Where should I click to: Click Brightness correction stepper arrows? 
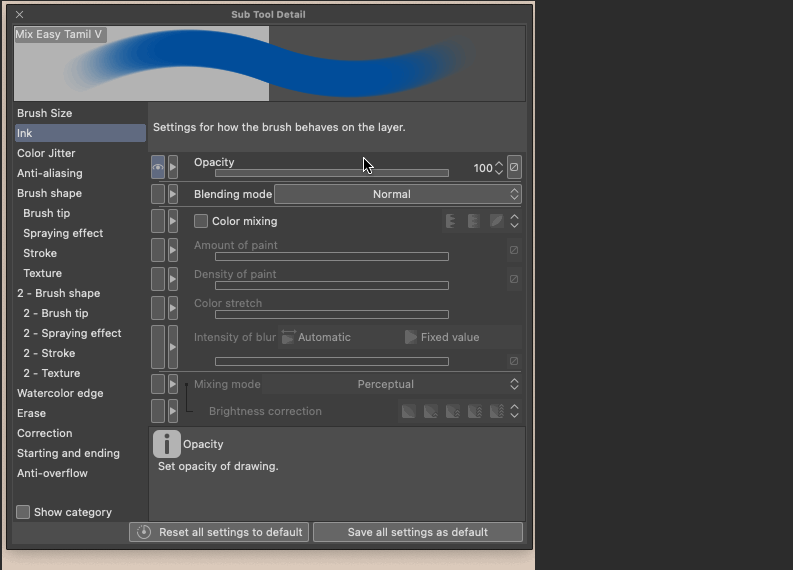click(x=514, y=411)
